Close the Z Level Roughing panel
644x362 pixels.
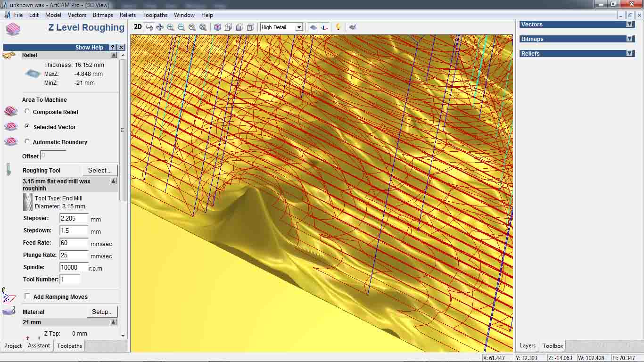[121, 47]
